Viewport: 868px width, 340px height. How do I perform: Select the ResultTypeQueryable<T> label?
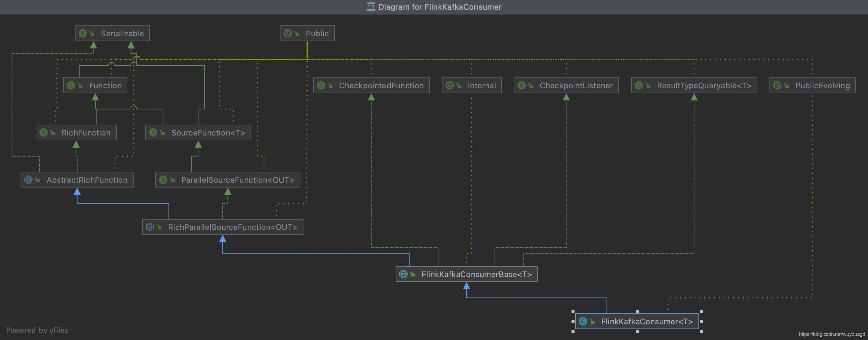(704, 85)
